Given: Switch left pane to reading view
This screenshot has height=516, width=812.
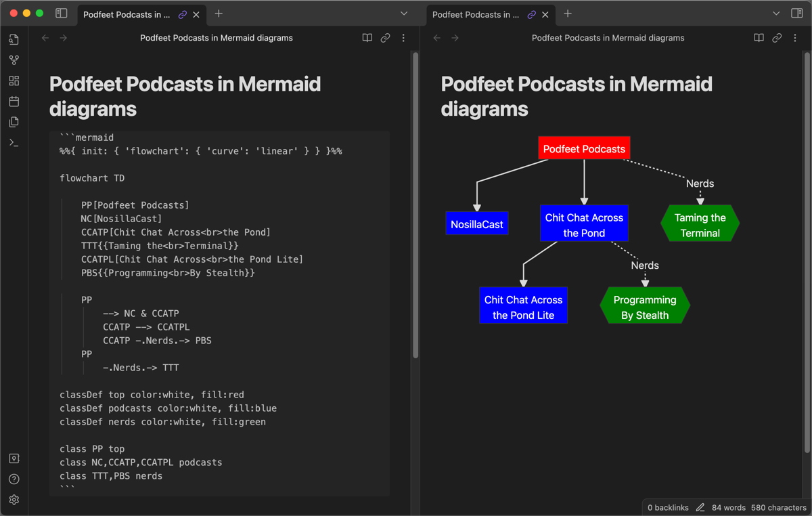Looking at the screenshot, I should (x=367, y=38).
